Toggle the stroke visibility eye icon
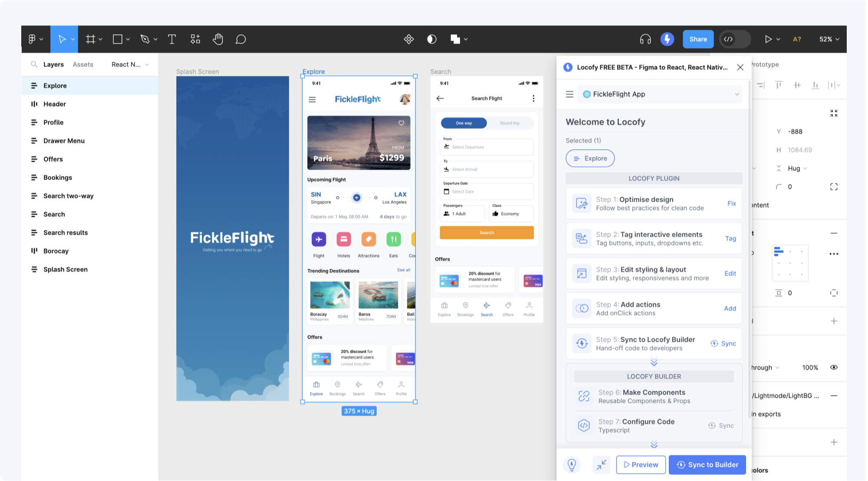This screenshot has height=481, width=868. coord(834,367)
